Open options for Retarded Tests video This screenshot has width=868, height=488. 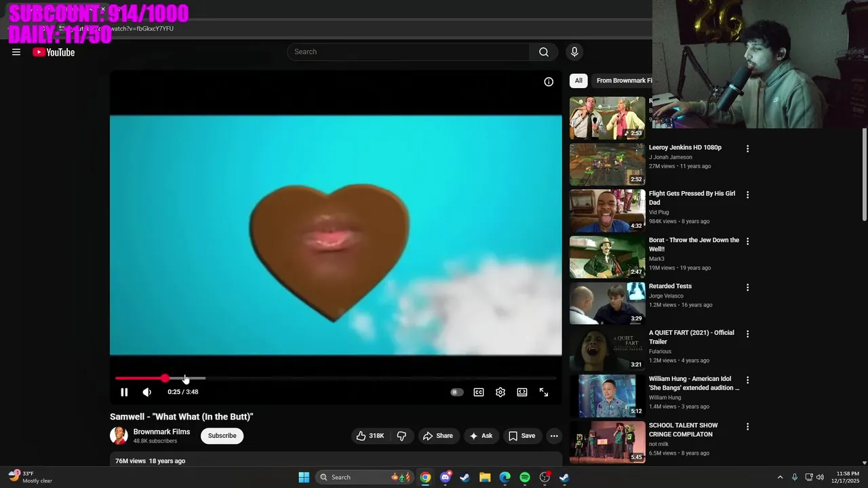point(748,287)
